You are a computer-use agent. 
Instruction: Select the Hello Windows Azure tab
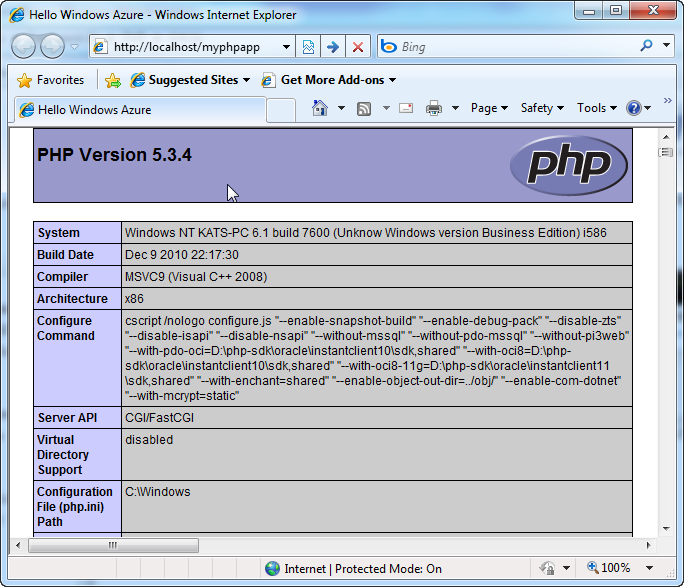pos(140,109)
